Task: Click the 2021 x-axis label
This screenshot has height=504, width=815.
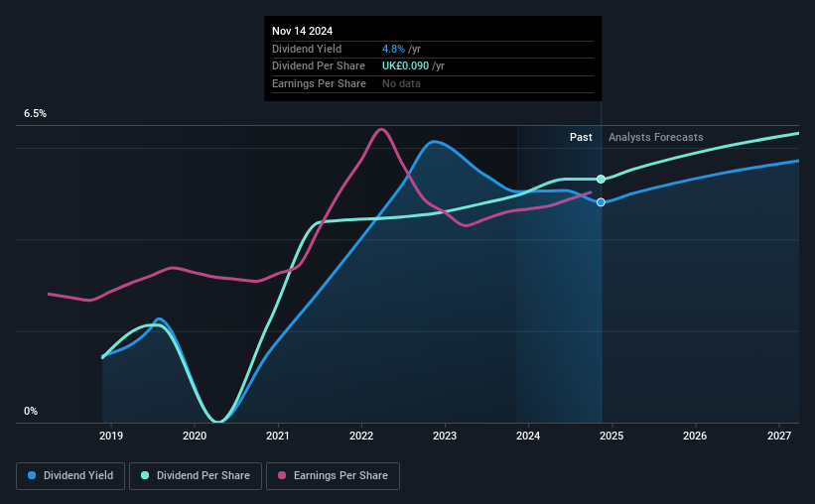Action: pos(278,436)
